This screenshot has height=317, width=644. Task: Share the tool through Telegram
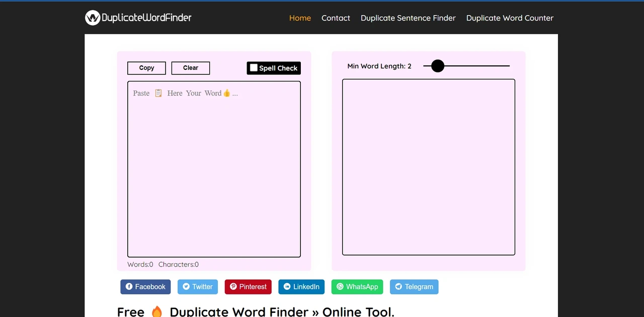(414, 287)
